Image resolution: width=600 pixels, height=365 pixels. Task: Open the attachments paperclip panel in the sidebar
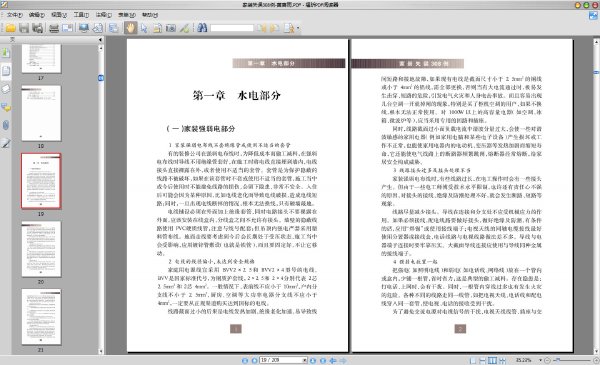click(6, 125)
